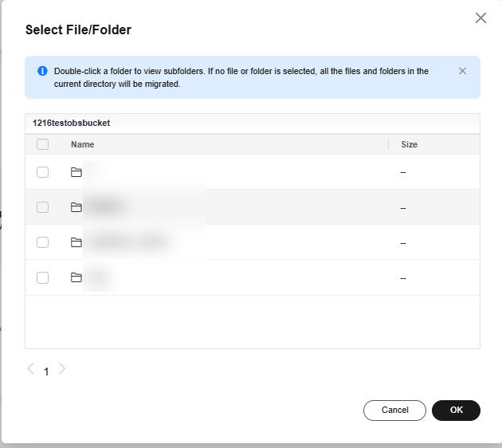Go to previous page arrow
The image size is (502, 448).
[31, 368]
